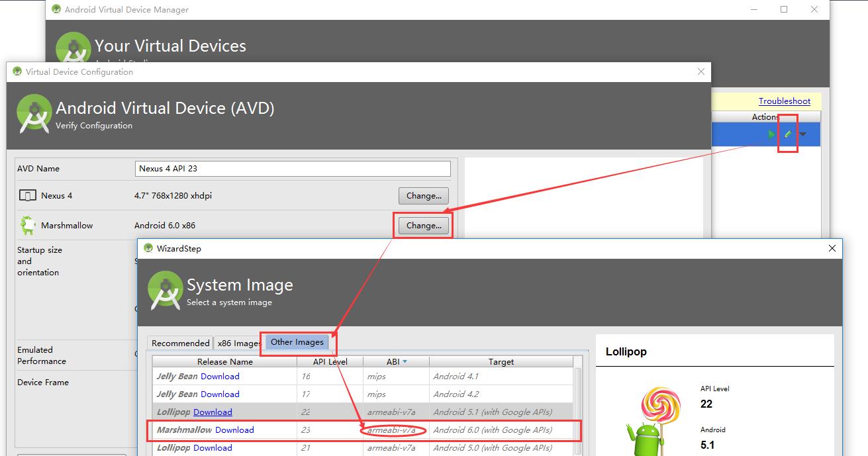This screenshot has width=868, height=456.
Task: Click Change next to Android 6.0 x86
Action: click(x=423, y=225)
